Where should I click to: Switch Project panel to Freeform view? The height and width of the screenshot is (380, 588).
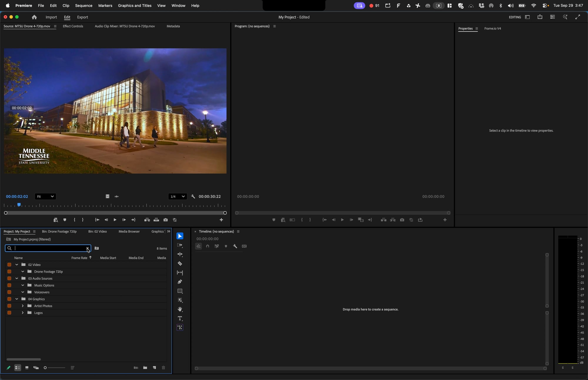[36, 368]
